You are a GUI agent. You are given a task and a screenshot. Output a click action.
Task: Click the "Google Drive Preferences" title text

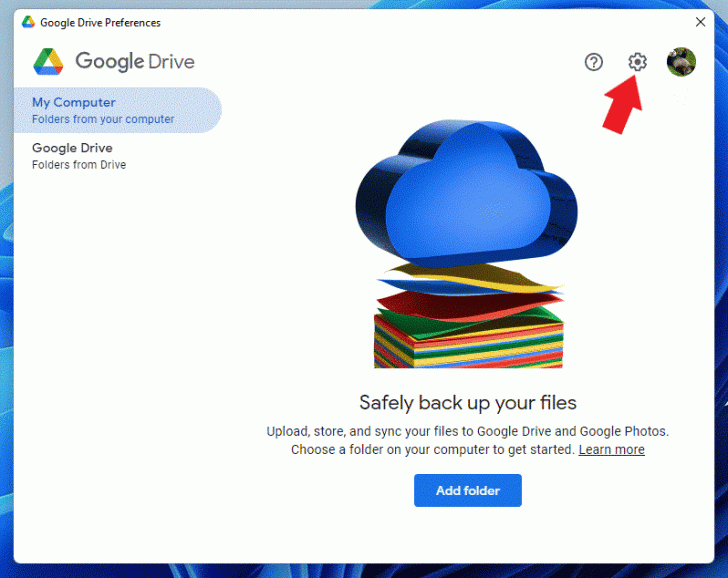tap(100, 23)
